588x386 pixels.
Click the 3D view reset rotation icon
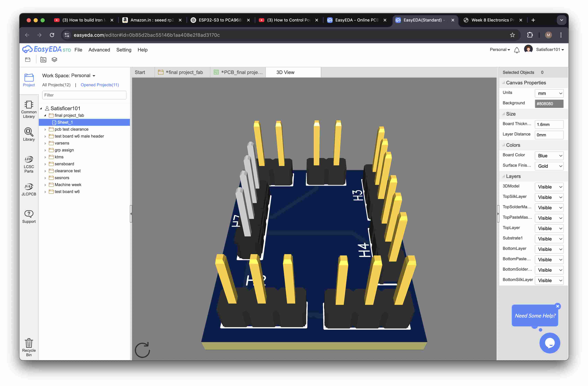coord(142,350)
